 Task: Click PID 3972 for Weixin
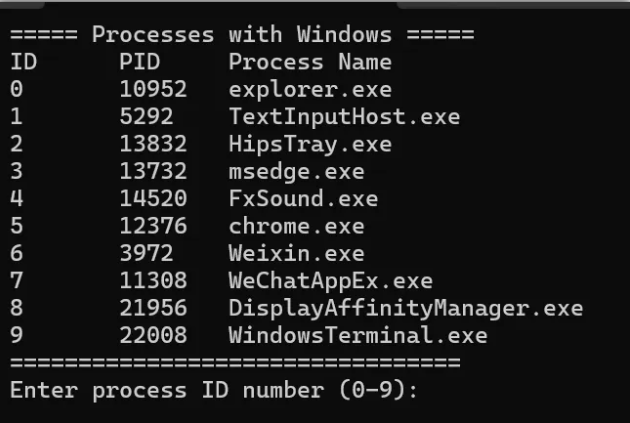[146, 253]
